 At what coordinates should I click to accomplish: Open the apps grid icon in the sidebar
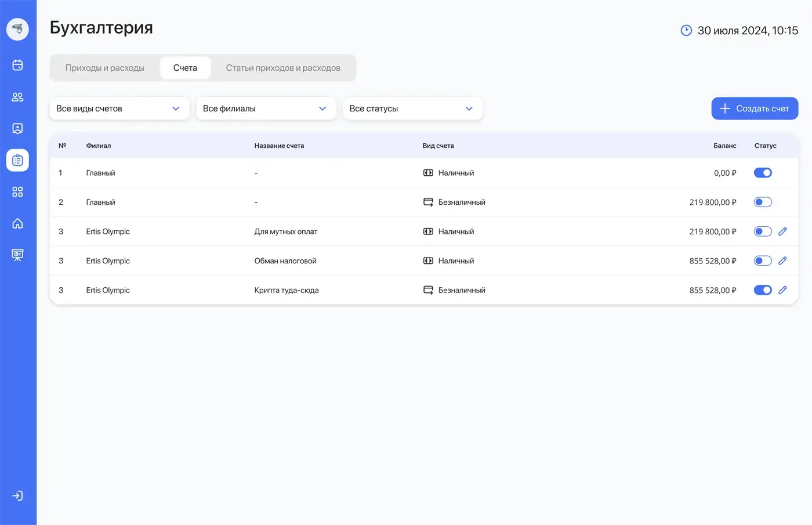click(x=17, y=191)
